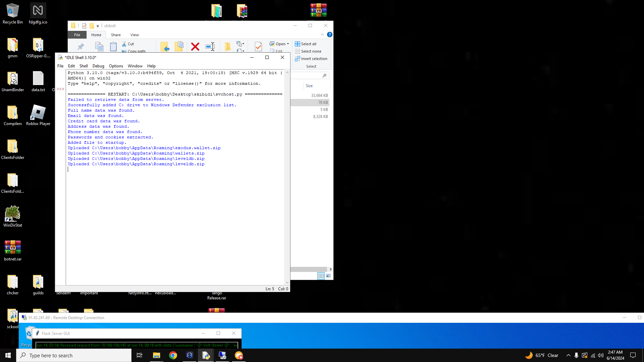This screenshot has height=362, width=644.
Task: Click the Explorer horizontal scrollbar right arrow
Action: 330,269
